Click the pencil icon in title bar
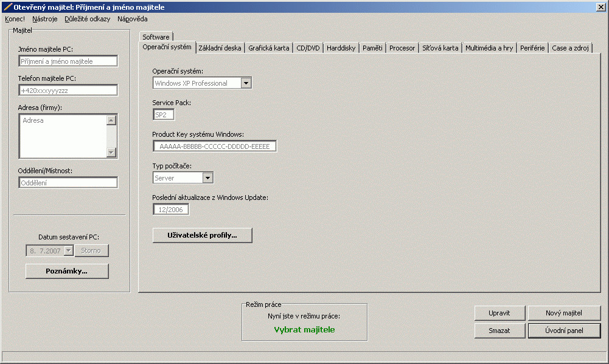609x364 pixels. [x=7, y=7]
